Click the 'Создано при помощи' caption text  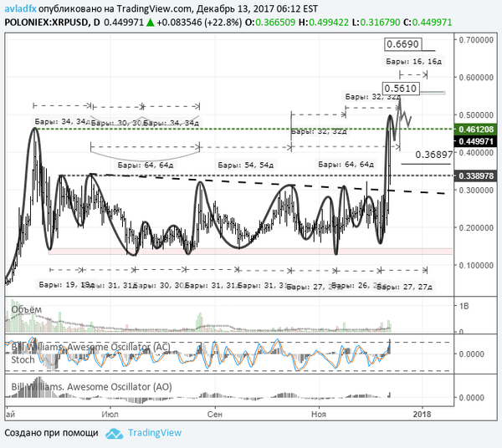point(51,433)
